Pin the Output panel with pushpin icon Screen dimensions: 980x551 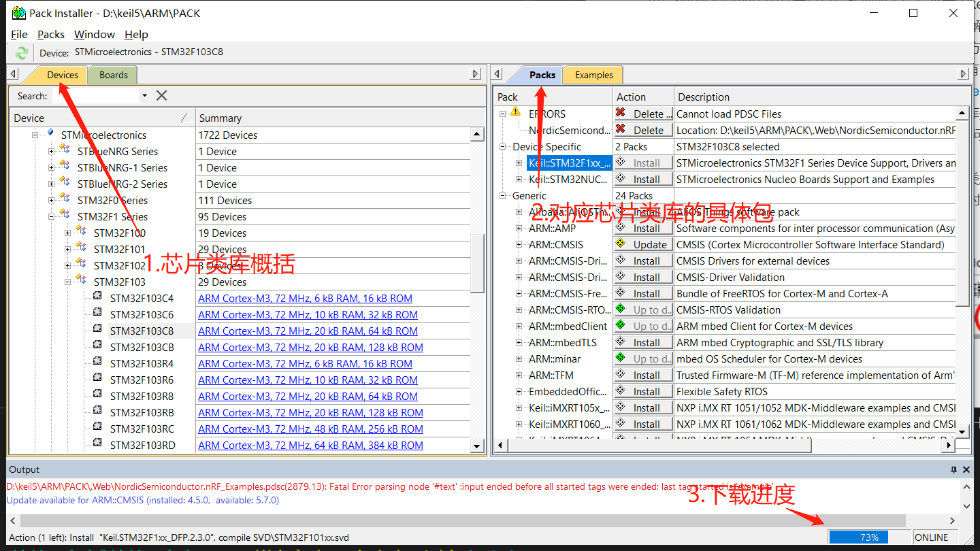[x=954, y=469]
